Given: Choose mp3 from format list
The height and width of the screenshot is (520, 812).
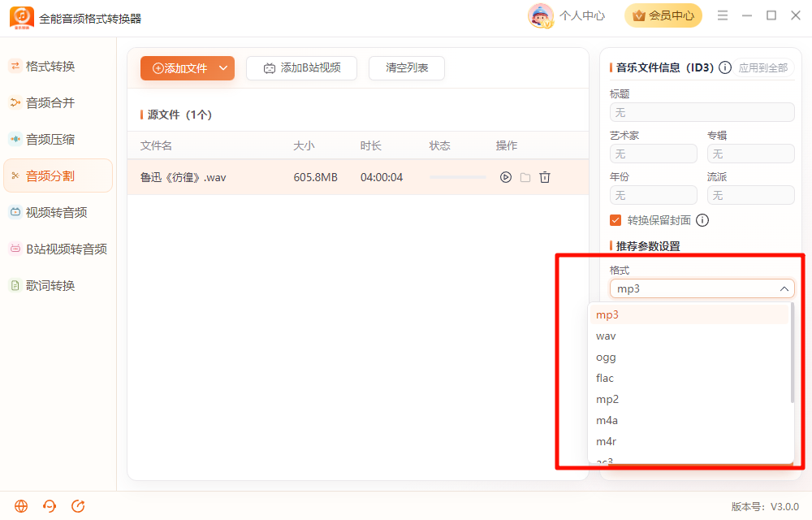Looking at the screenshot, I should 689,315.
